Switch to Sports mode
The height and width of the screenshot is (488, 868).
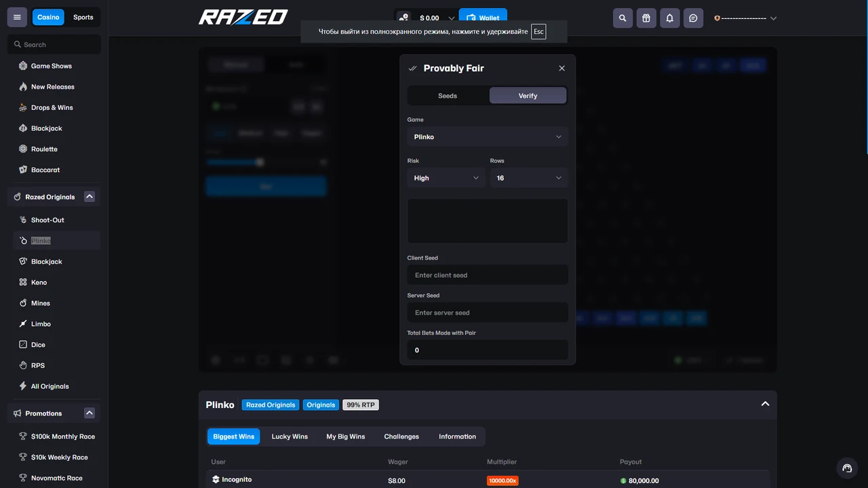(x=83, y=17)
